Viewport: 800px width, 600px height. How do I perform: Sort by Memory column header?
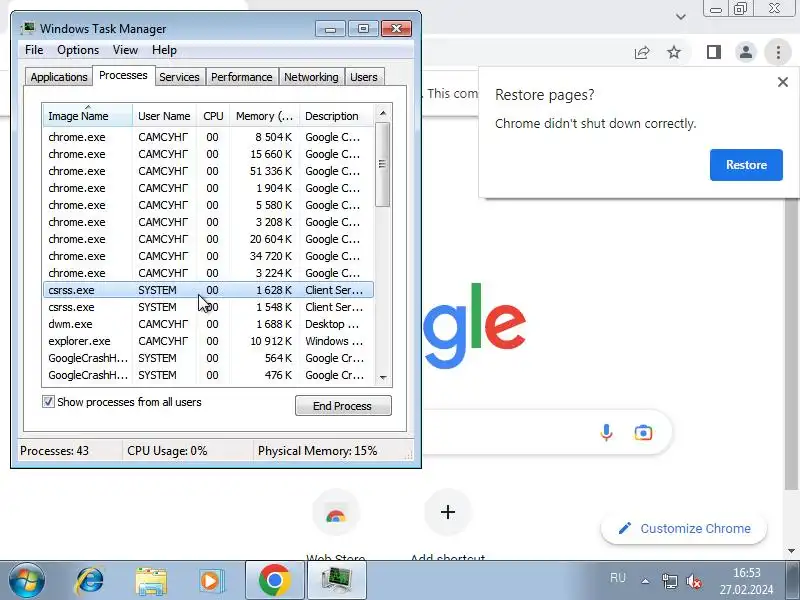coord(264,116)
